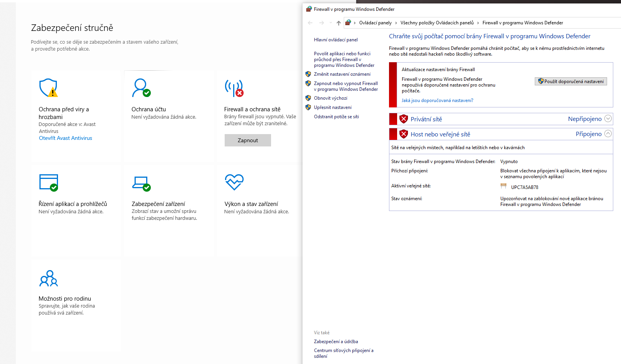
Task: Click the Aktivní veřejné sítě label
Action: coord(411,186)
